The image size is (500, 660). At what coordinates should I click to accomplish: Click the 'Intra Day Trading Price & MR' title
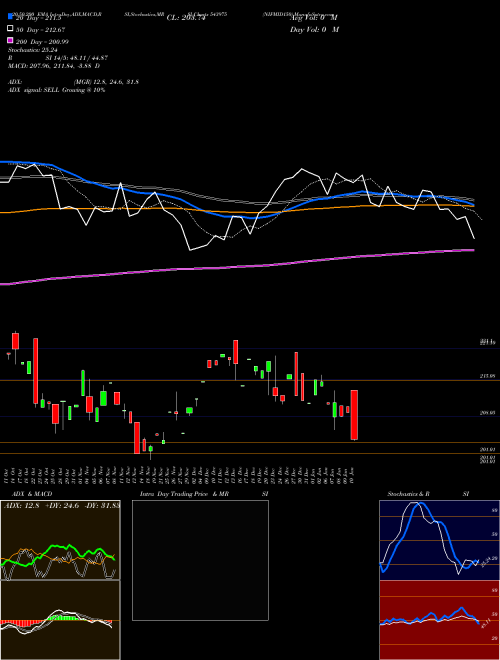(184, 494)
